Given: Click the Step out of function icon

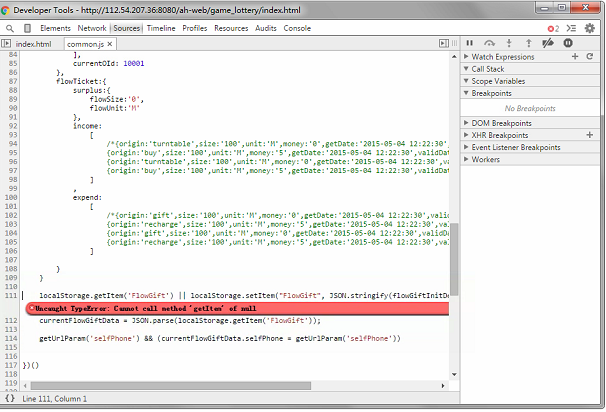Looking at the screenshot, I should pos(529,44).
